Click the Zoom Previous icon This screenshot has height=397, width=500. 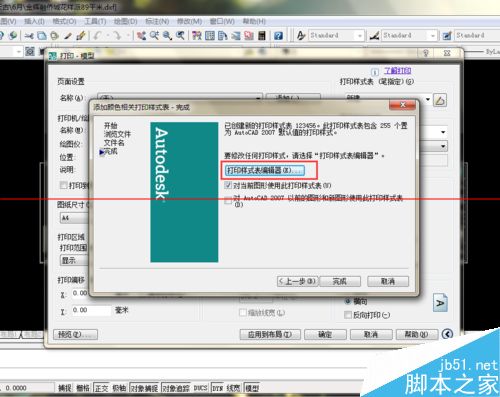point(180,35)
